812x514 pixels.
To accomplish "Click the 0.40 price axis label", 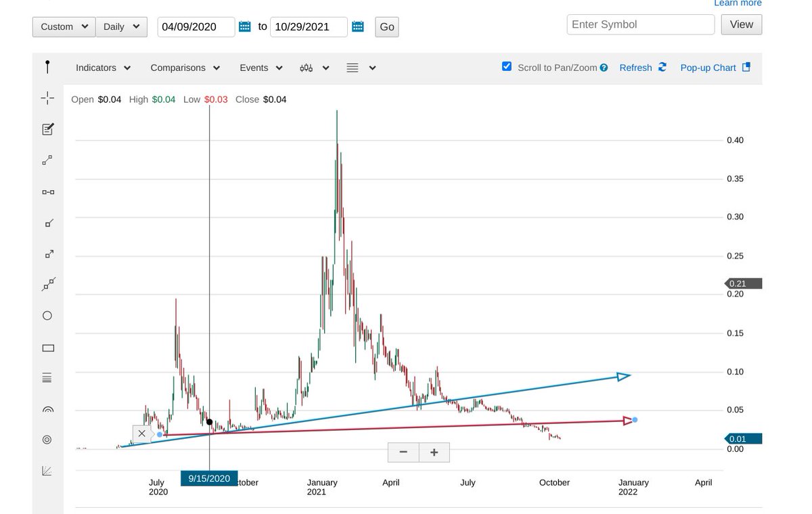I will click(735, 141).
